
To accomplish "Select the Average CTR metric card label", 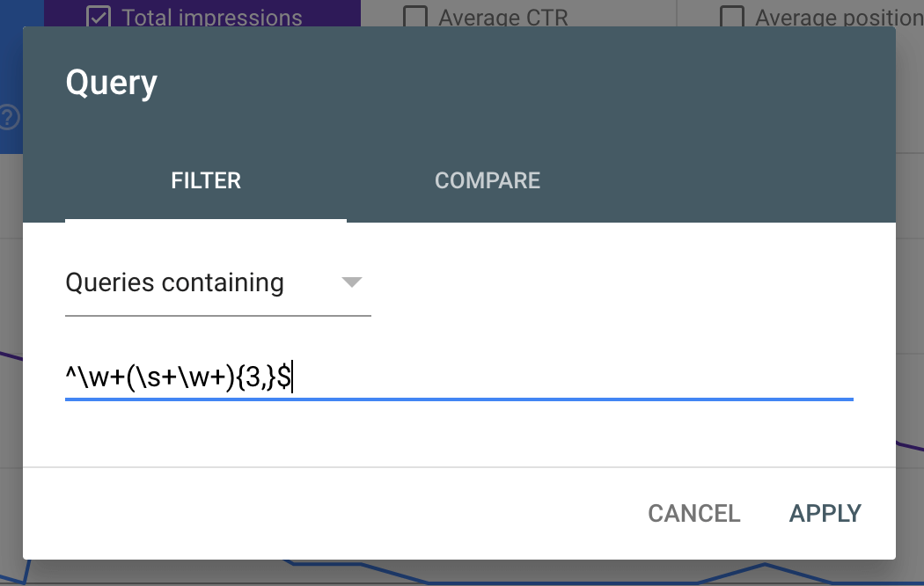I will pos(503,17).
